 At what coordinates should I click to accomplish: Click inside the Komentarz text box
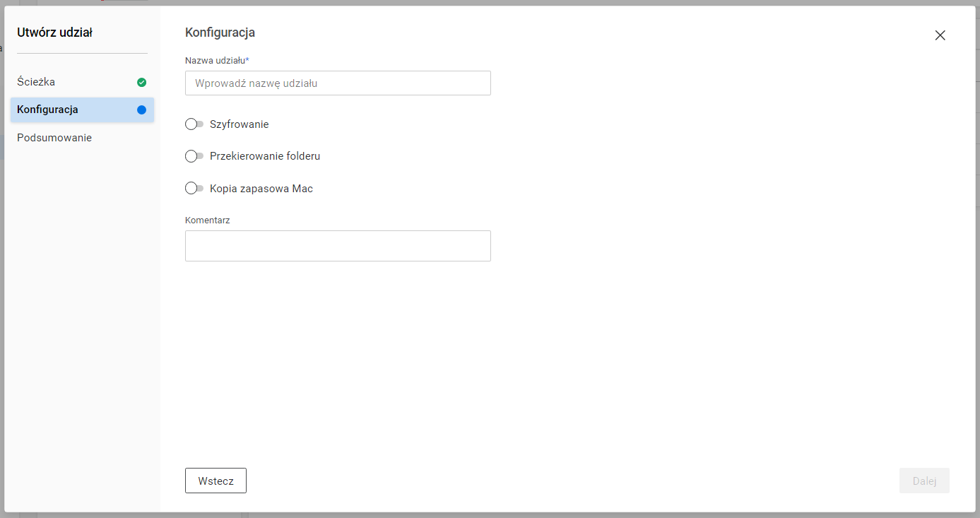click(x=338, y=246)
